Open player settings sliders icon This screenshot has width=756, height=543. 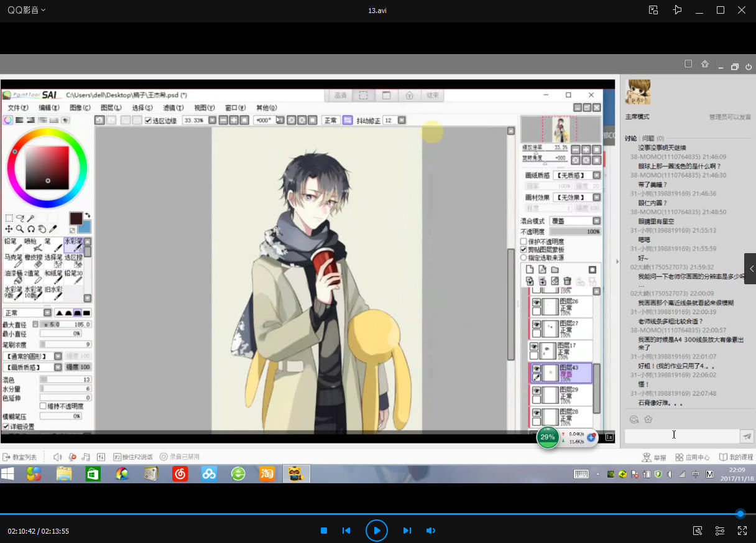pos(720,531)
